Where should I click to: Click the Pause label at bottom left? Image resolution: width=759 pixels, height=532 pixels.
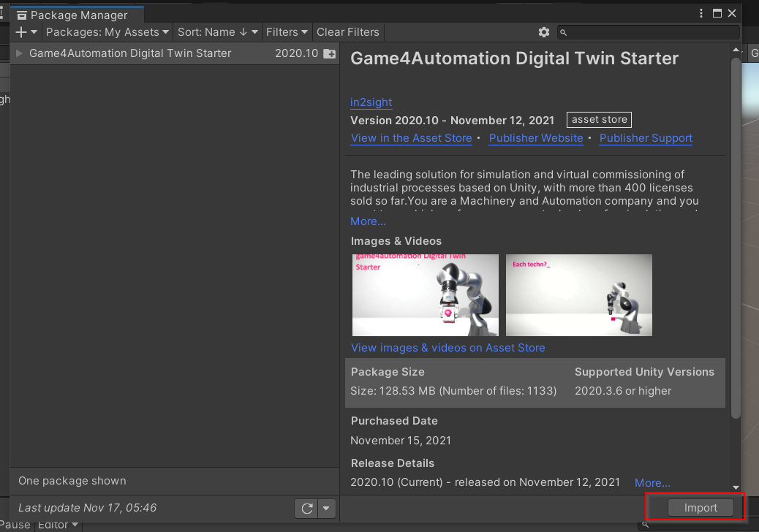(15, 525)
